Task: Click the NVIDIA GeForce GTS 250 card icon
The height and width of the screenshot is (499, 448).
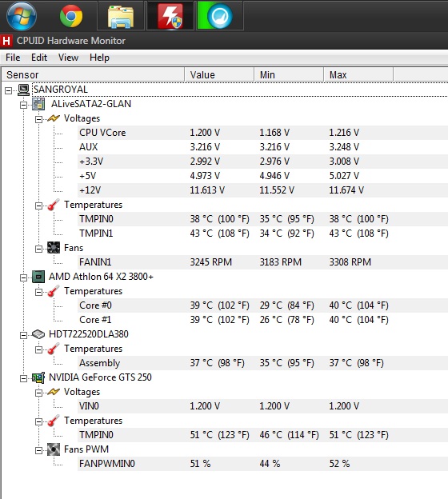Action: (x=38, y=377)
